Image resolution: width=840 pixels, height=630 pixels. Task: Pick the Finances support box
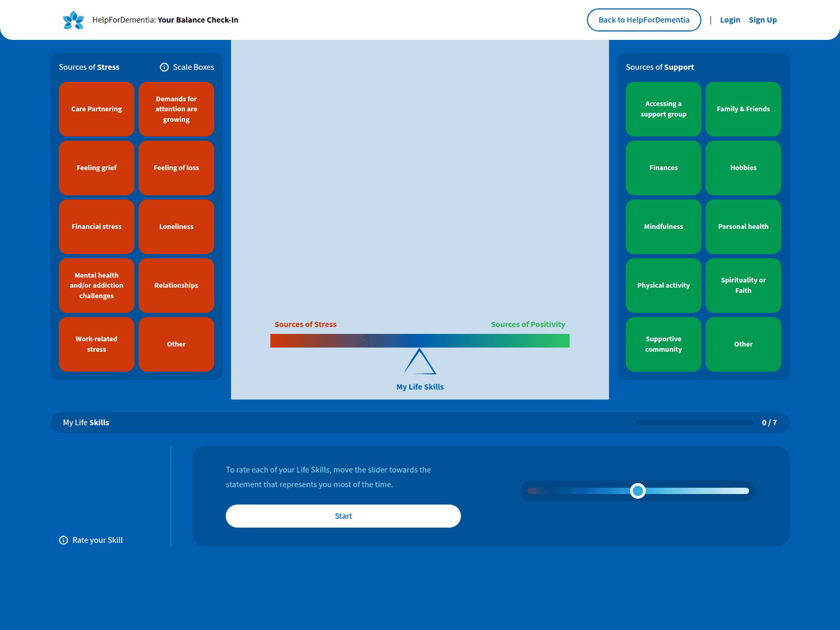pyautogui.click(x=664, y=168)
